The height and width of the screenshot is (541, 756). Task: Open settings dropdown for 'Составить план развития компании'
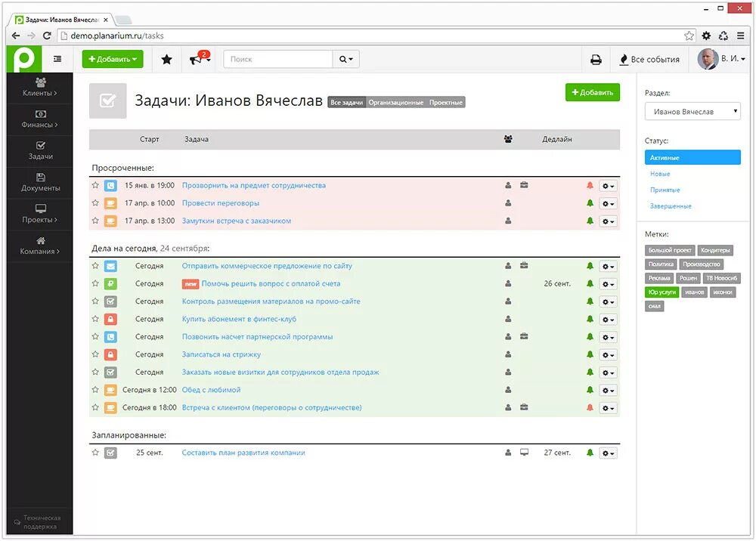(x=608, y=453)
